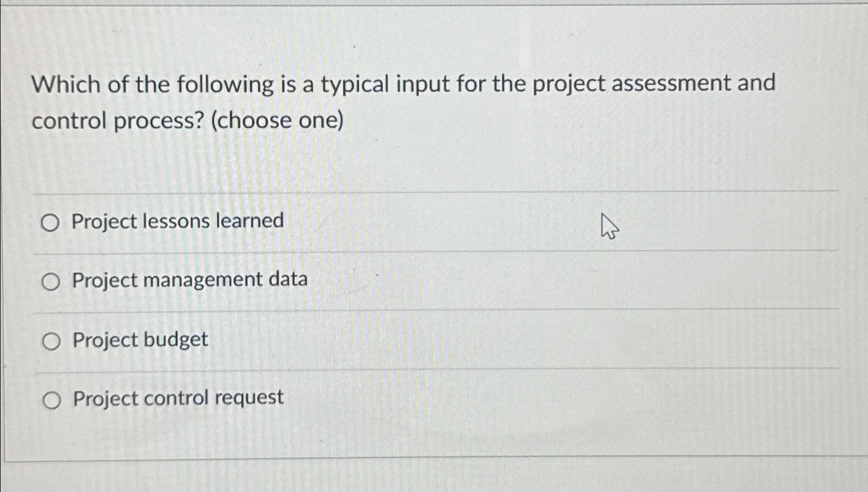
Task: Click the Project lessons learned answer text
Action: tap(175, 221)
